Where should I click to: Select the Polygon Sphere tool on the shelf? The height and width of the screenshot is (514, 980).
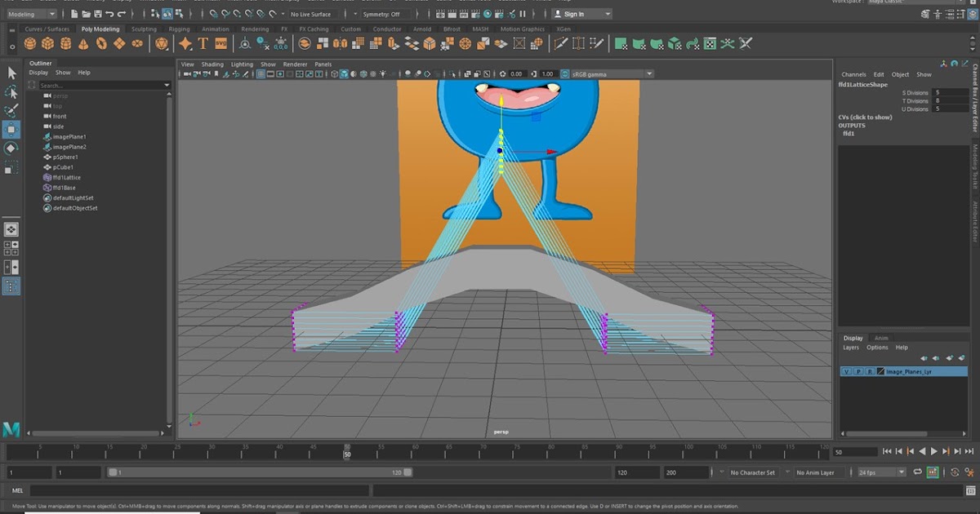click(29, 43)
